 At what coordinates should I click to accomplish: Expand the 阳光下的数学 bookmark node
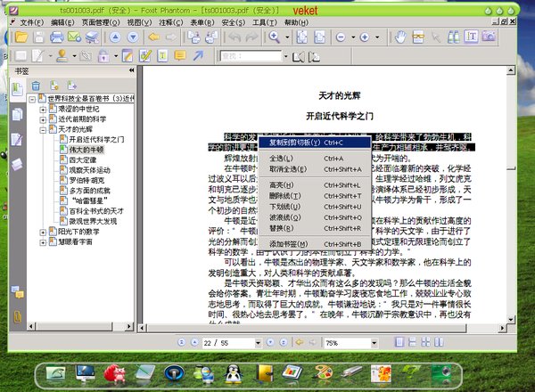point(43,232)
